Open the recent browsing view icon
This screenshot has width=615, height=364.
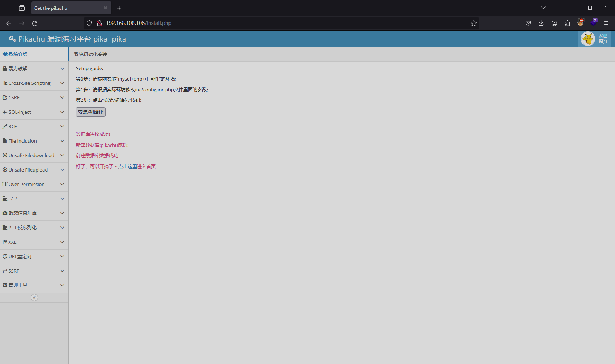[22, 8]
